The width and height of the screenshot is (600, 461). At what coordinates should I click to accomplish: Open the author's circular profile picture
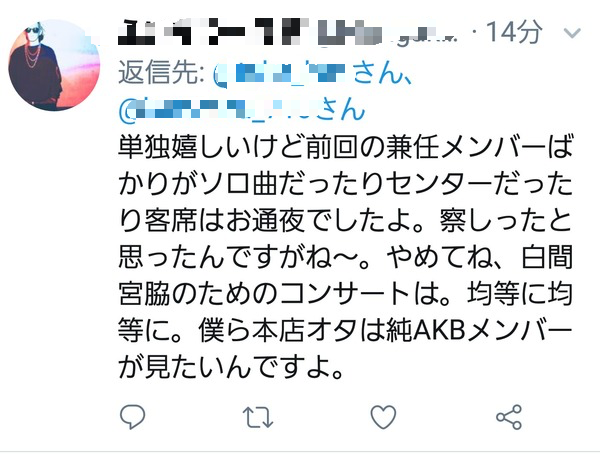pyautogui.click(x=54, y=65)
